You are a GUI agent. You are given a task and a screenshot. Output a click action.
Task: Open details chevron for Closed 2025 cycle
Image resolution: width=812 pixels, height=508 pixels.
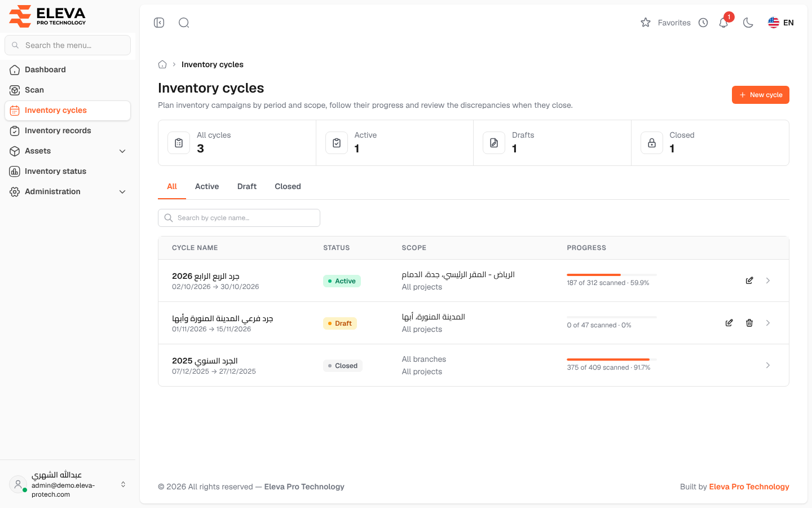[x=768, y=365]
